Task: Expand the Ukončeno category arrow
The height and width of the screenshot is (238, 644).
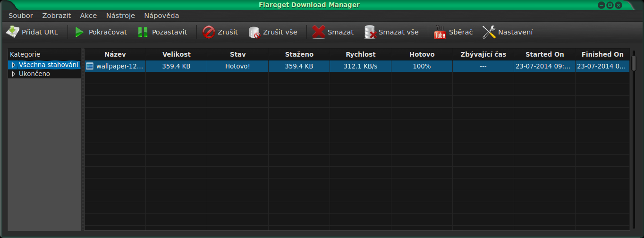Action: (x=14, y=74)
